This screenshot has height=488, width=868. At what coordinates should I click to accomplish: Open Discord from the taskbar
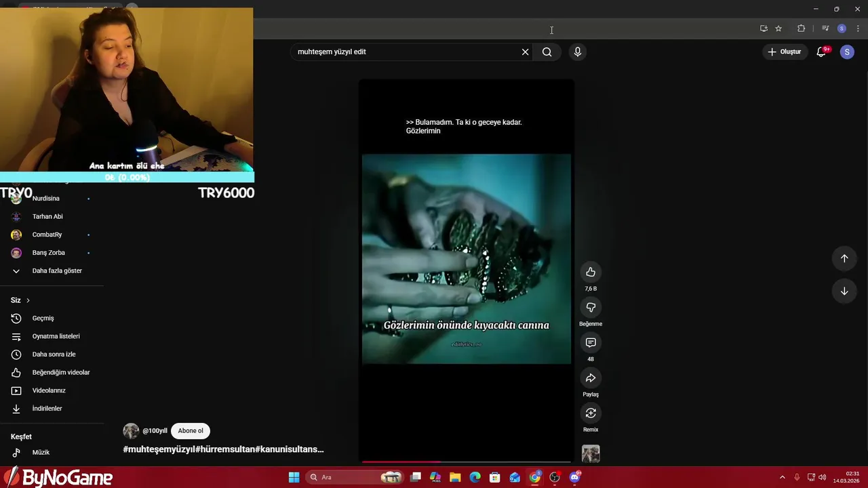pos(575,477)
